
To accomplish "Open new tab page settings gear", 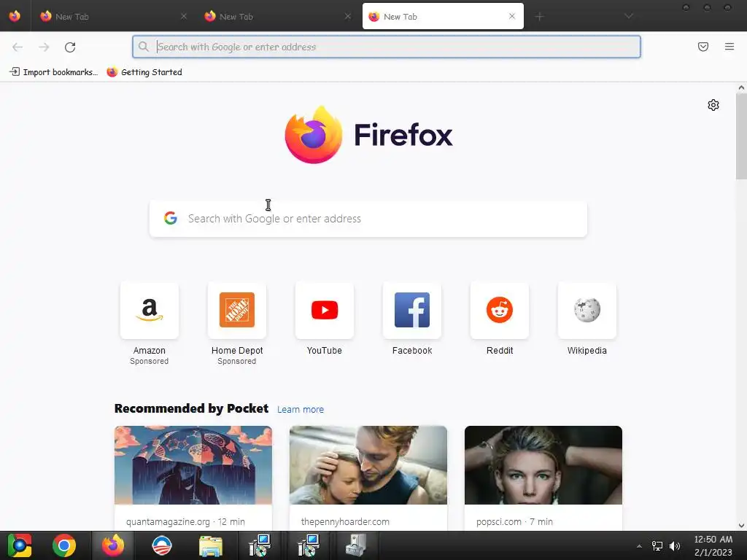I will tap(713, 105).
